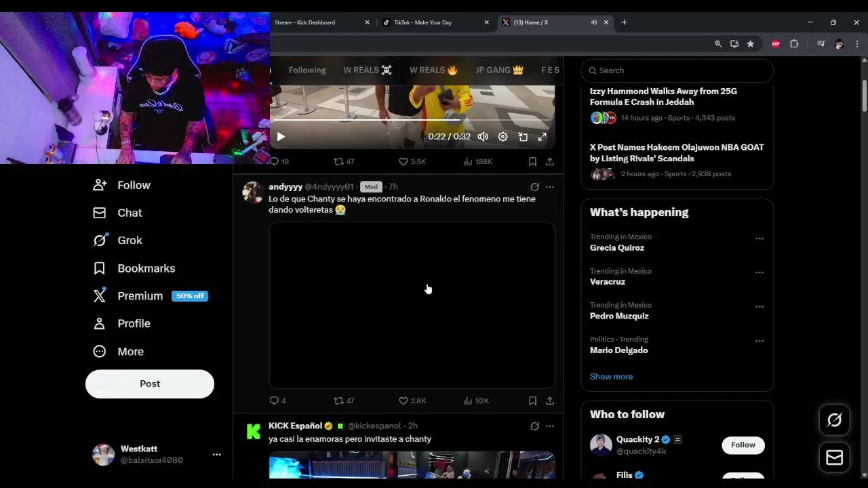Click the Post button
The image size is (868, 488).
pyautogui.click(x=150, y=384)
